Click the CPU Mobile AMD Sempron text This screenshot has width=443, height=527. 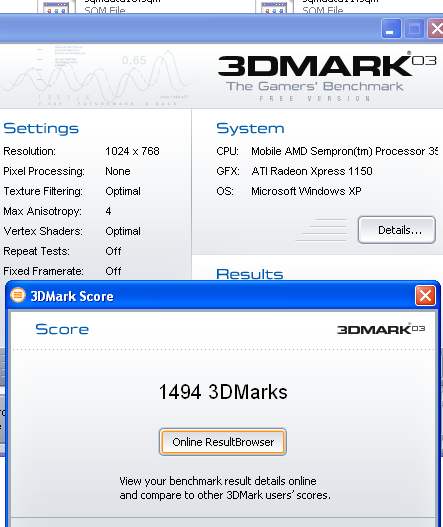pyautogui.click(x=345, y=151)
